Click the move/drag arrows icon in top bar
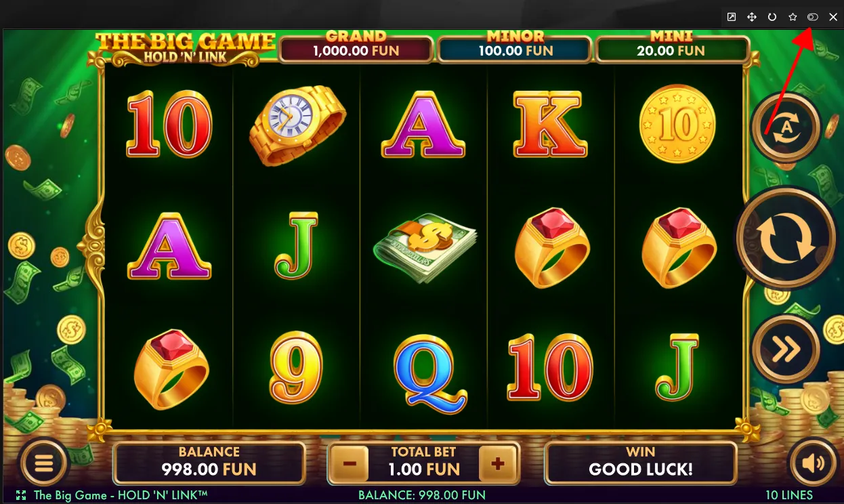This screenshot has height=504, width=844. 752,17
